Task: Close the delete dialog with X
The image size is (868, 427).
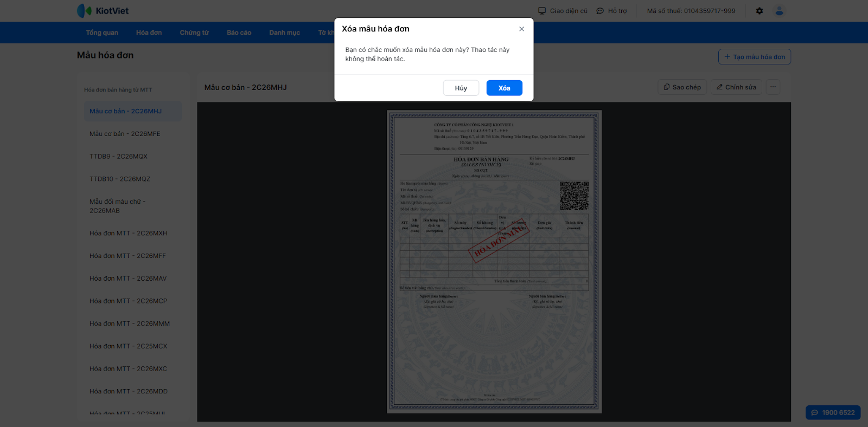Action: (521, 29)
